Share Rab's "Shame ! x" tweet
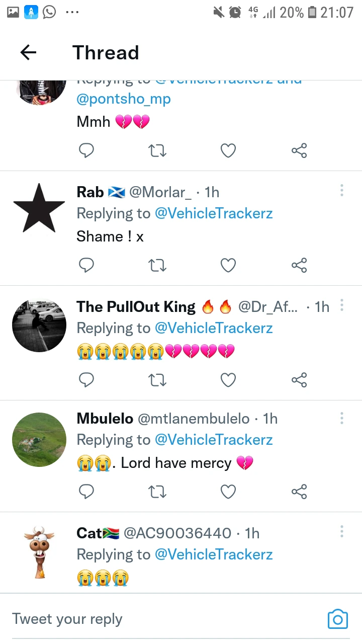 [299, 265]
